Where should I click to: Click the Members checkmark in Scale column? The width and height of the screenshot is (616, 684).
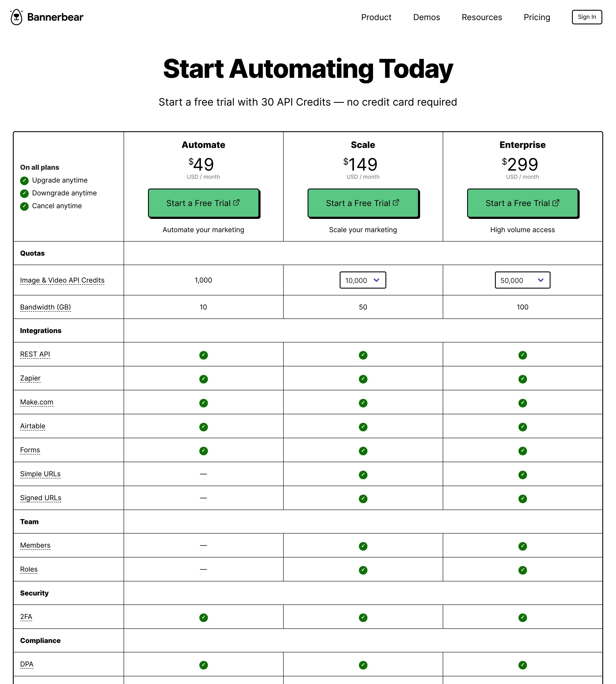pyautogui.click(x=363, y=546)
